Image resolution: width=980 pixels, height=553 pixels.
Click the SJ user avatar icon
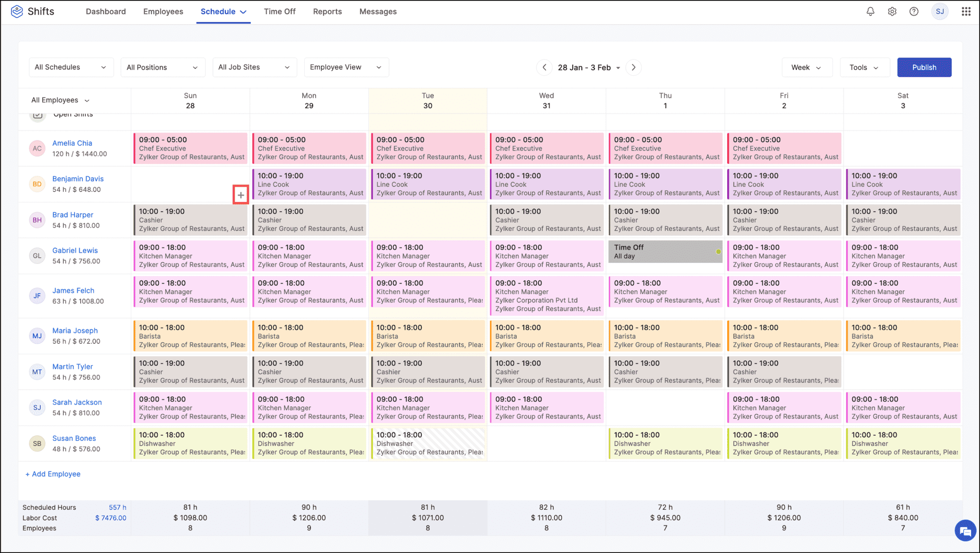940,11
